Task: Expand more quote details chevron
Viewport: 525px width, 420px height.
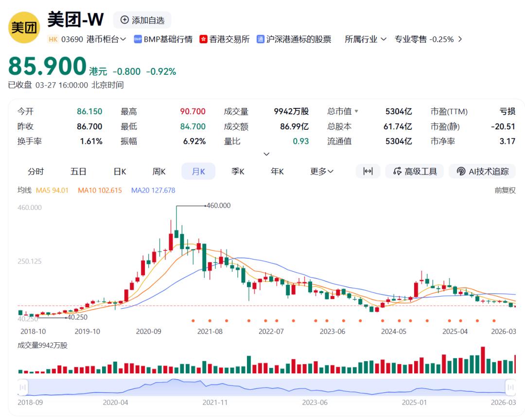Action: 266,154
